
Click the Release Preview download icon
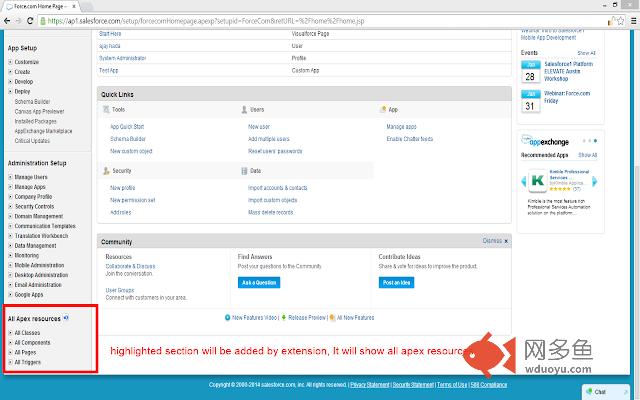click(x=284, y=317)
